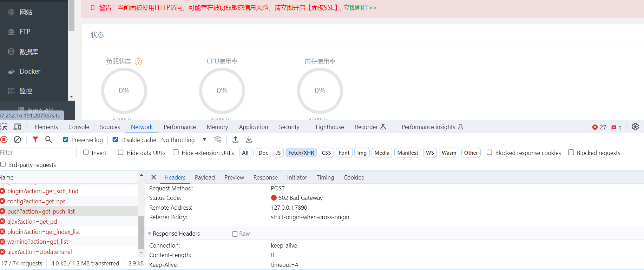Image resolution: width=644 pixels, height=270 pixels.
Task: Open the network search magnifier
Action: (49, 140)
